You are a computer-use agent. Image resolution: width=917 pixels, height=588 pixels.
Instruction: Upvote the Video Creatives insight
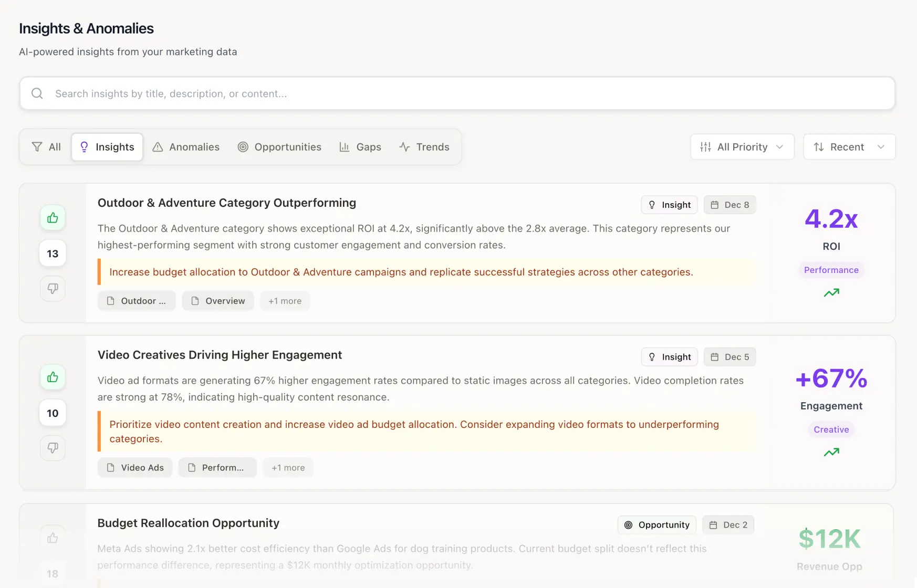click(53, 377)
